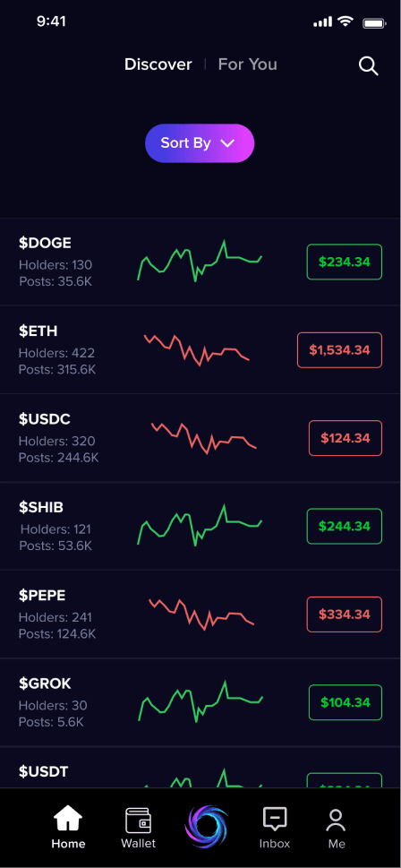Tap the battery icon in status bar

click(374, 23)
